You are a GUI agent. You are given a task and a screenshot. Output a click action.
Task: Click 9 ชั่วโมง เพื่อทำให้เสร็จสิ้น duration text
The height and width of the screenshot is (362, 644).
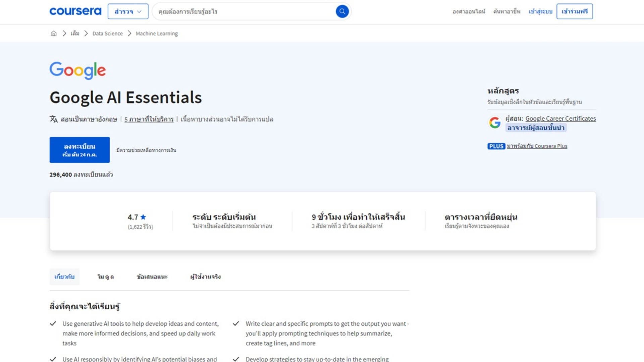pos(358,217)
